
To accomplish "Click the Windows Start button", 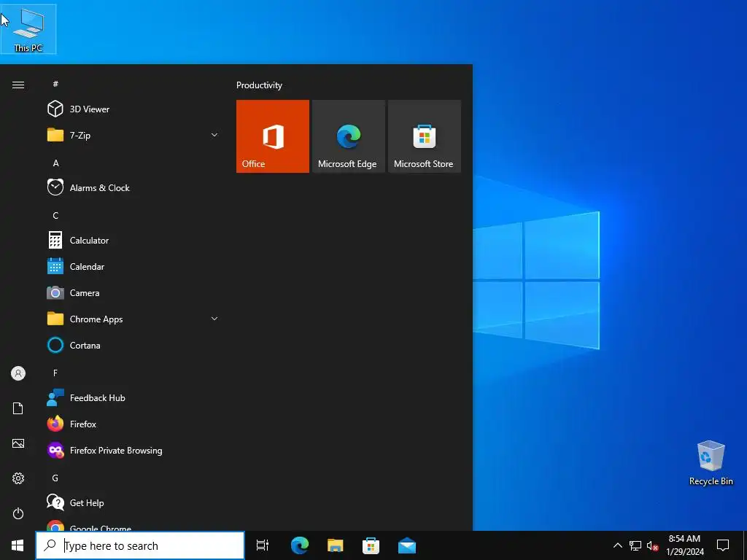I will click(18, 545).
